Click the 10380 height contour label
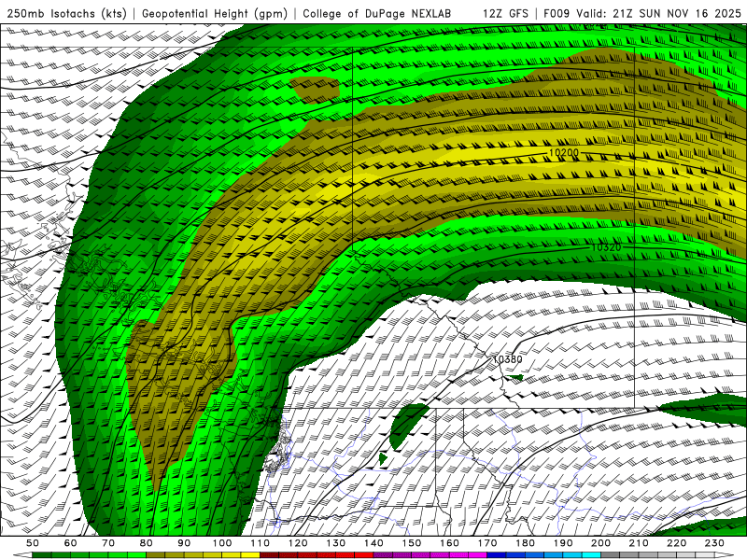 507,359
